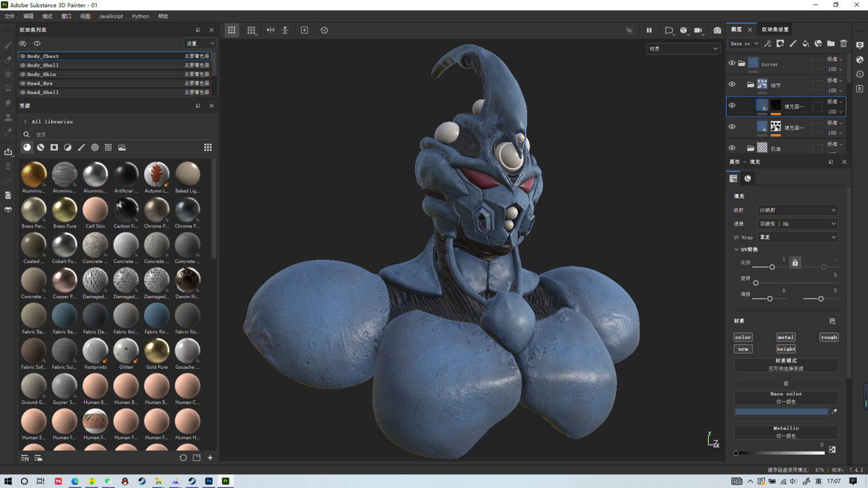This screenshot has height=488, width=868.
Task: Show smart materials filter in assets
Action: tap(41, 147)
